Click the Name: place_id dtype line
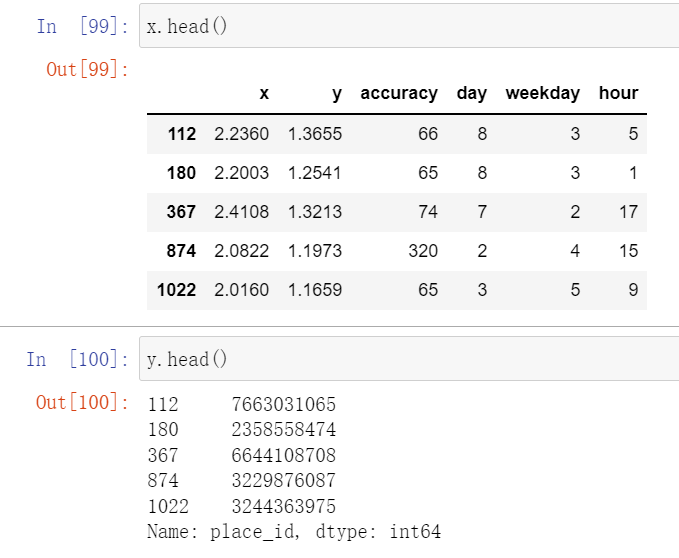Viewport: 679px width, 558px height. click(294, 532)
